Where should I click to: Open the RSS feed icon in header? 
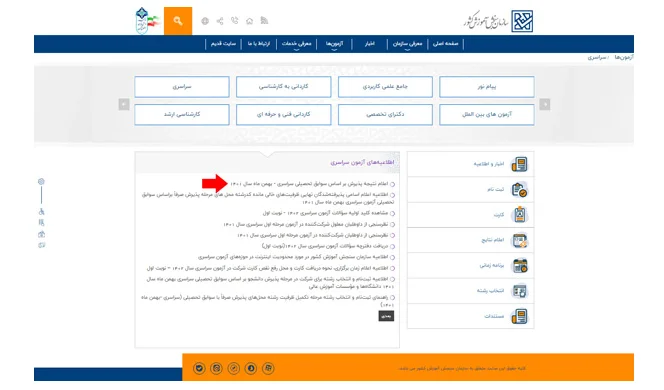coord(264,20)
